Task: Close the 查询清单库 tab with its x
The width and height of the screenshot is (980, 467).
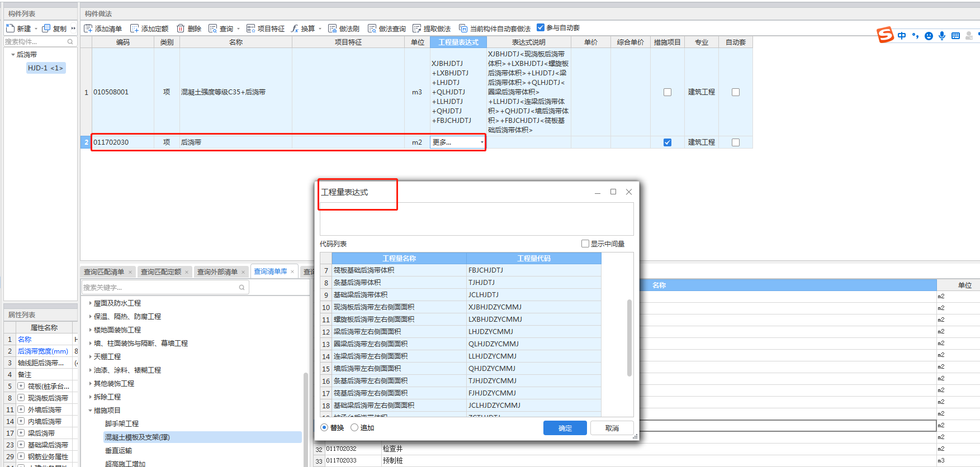Action: pyautogui.click(x=292, y=271)
